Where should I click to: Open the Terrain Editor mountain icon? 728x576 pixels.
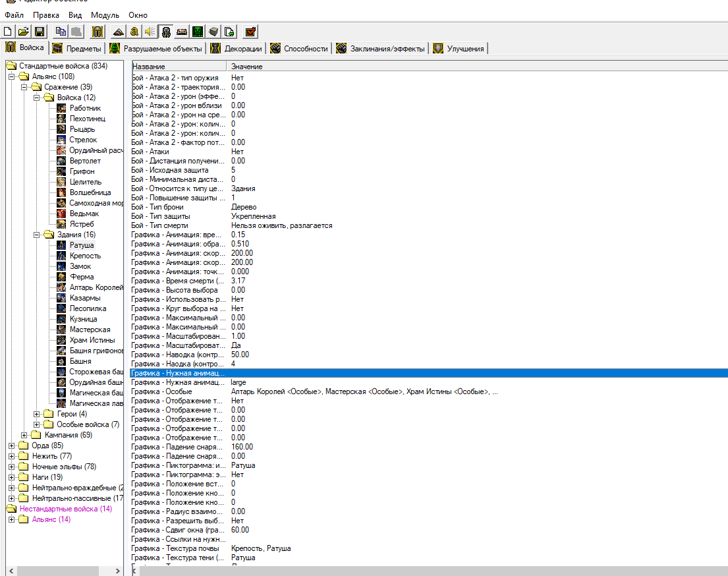coord(119,32)
